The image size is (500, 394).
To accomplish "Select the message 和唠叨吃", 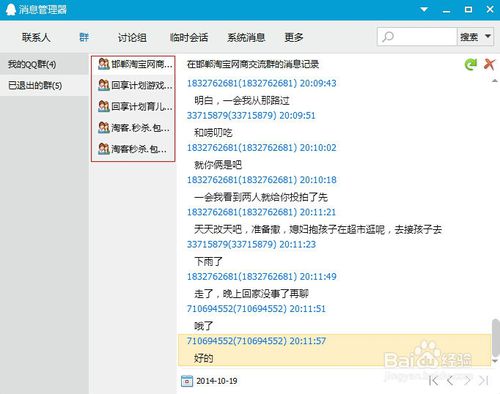I will click(x=213, y=133).
